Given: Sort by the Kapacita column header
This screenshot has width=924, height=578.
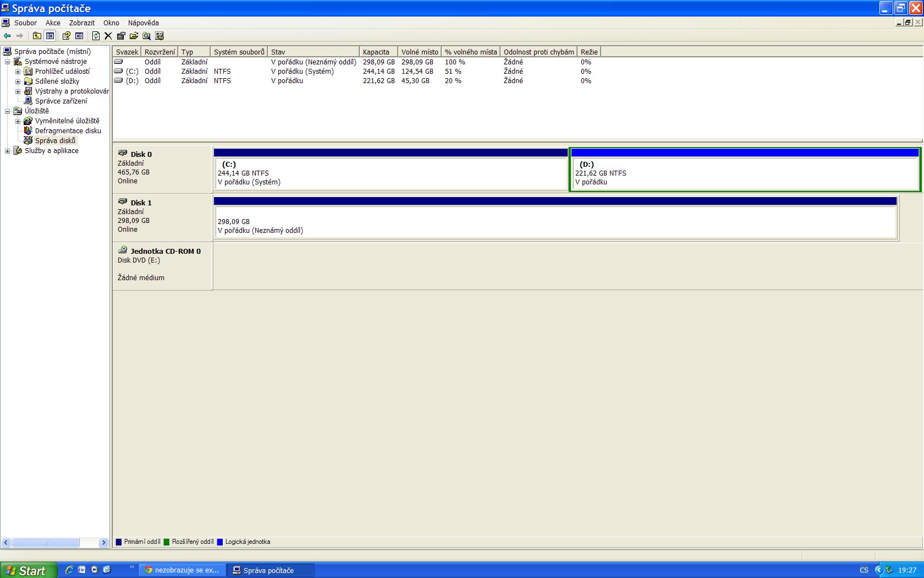Looking at the screenshot, I should 378,52.
